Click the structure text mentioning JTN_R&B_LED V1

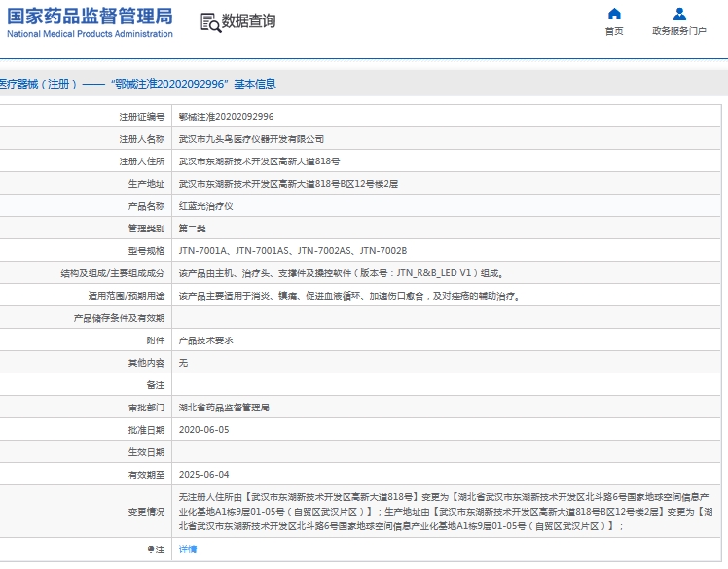pos(342,273)
